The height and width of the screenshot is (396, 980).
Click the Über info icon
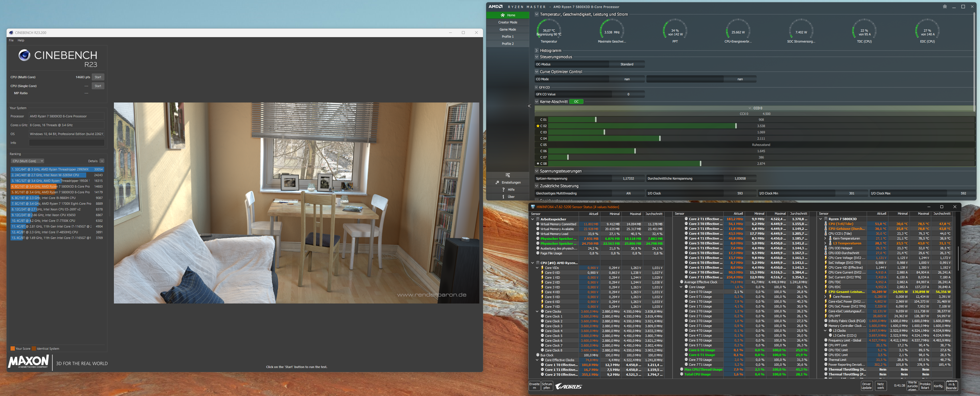(503, 197)
